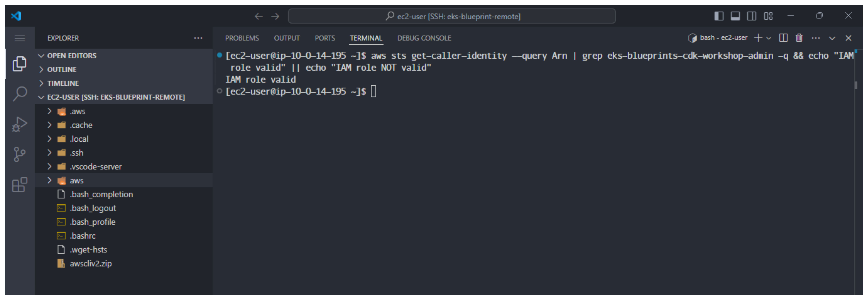Screen dimensions: 868x300
Task: Open the Explorer view in activity bar
Action: coord(20,64)
